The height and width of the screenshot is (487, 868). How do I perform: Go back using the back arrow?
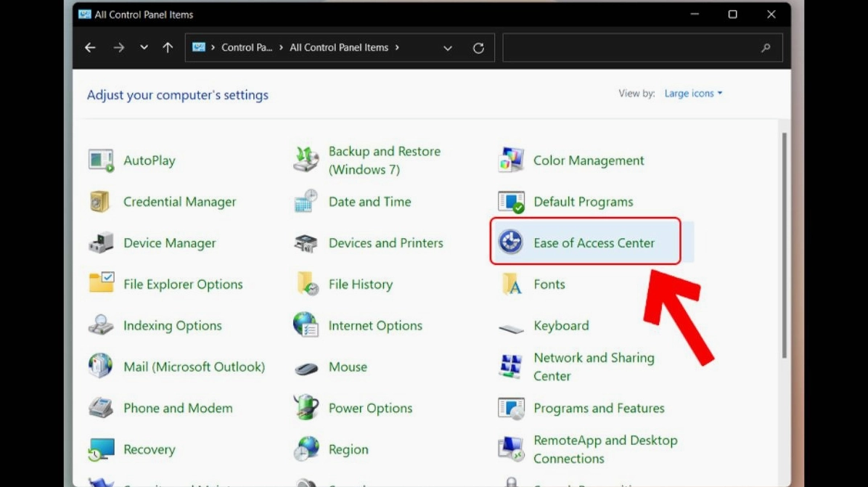click(90, 48)
